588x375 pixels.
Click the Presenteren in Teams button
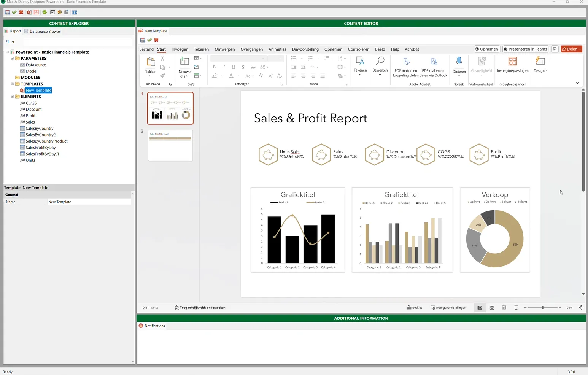coord(525,49)
